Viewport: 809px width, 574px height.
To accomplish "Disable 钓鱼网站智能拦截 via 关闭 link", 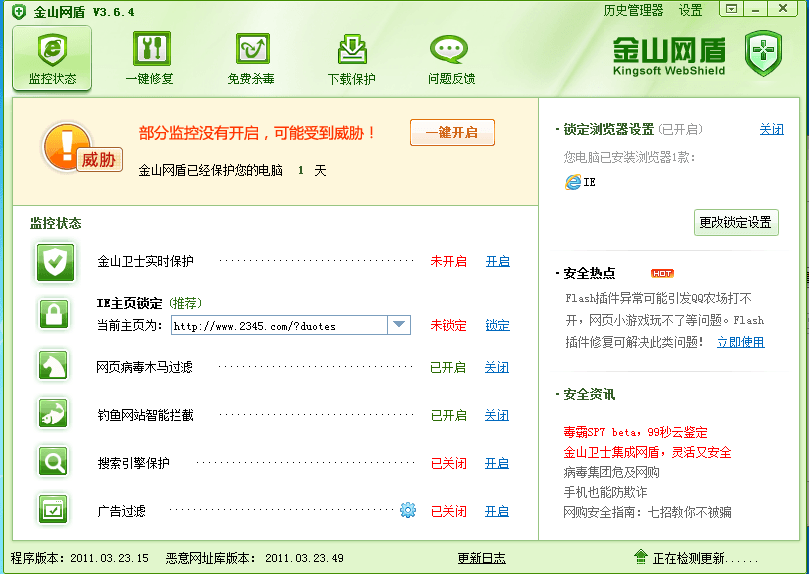I will click(x=497, y=415).
